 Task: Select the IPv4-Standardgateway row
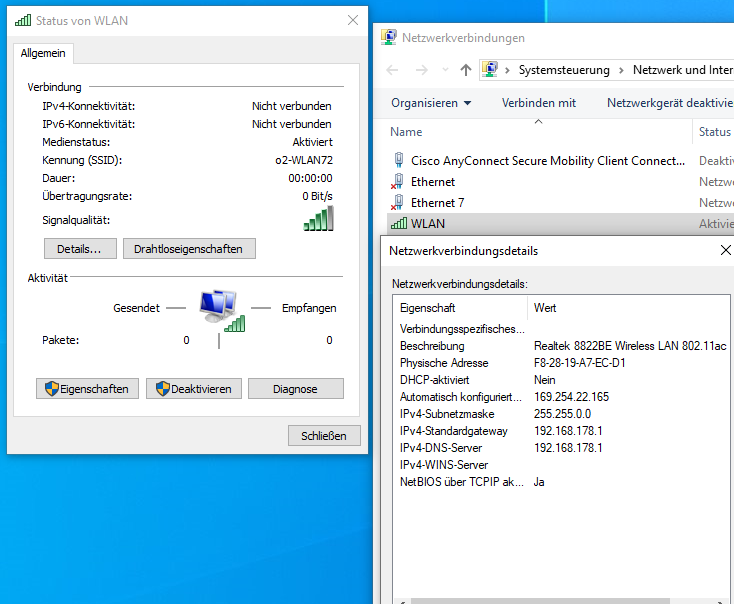[561, 431]
